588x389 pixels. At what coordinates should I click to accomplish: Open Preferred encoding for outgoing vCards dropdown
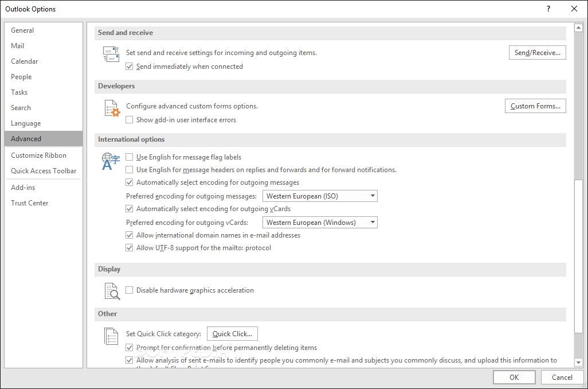pyautogui.click(x=320, y=222)
